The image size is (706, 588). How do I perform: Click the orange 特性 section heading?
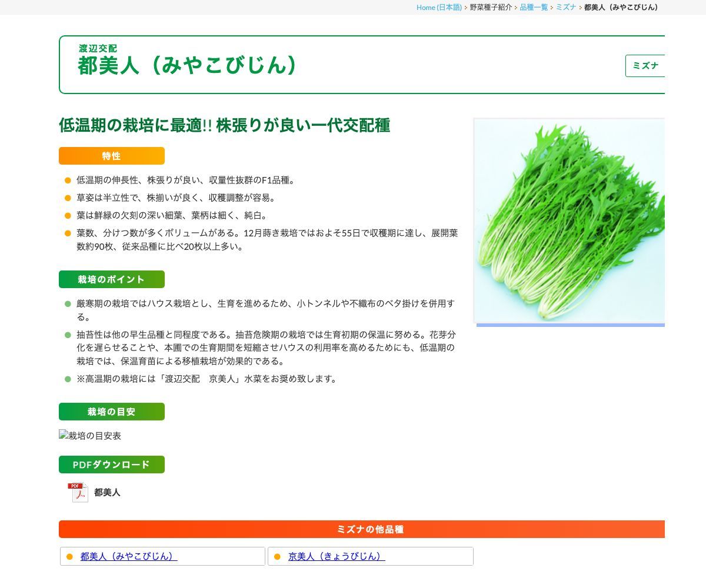pyautogui.click(x=111, y=156)
